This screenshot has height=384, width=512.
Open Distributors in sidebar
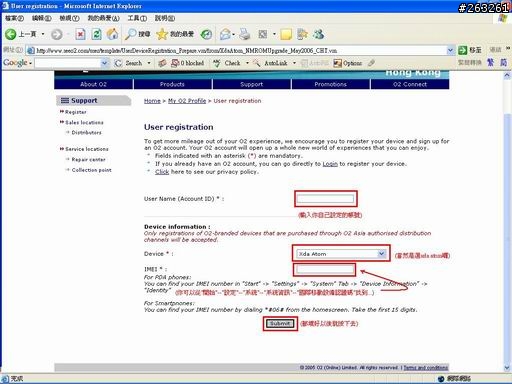pos(86,133)
